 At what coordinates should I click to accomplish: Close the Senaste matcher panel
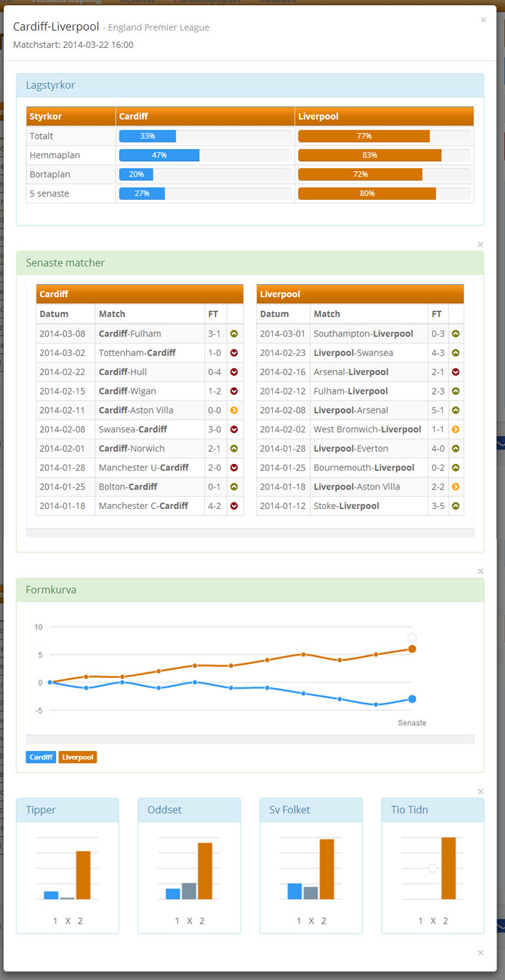[481, 245]
